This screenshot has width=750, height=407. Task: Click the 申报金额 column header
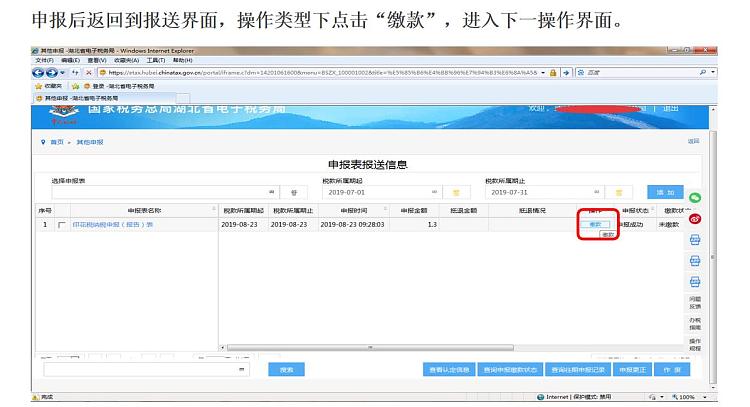tap(414, 210)
